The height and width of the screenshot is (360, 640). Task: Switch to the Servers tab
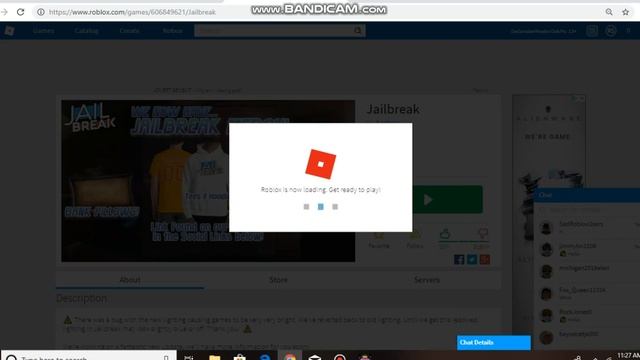(x=427, y=280)
